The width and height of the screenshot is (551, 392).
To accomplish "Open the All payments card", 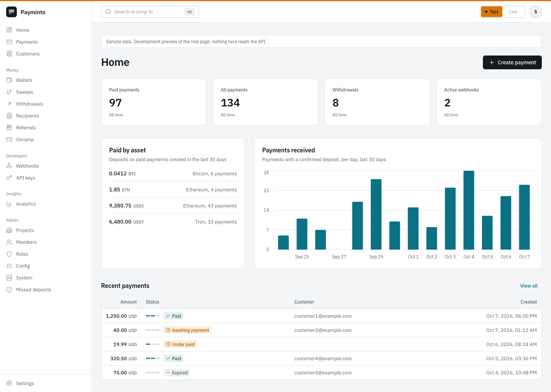I will pyautogui.click(x=266, y=102).
